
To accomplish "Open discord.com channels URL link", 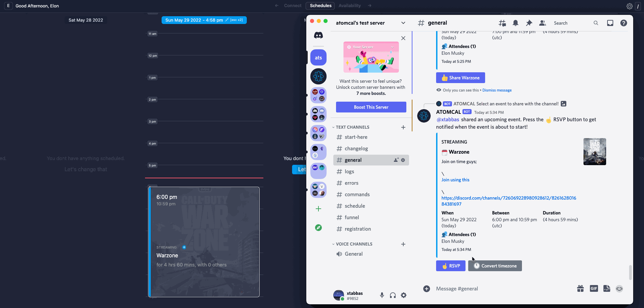I will 509,201.
